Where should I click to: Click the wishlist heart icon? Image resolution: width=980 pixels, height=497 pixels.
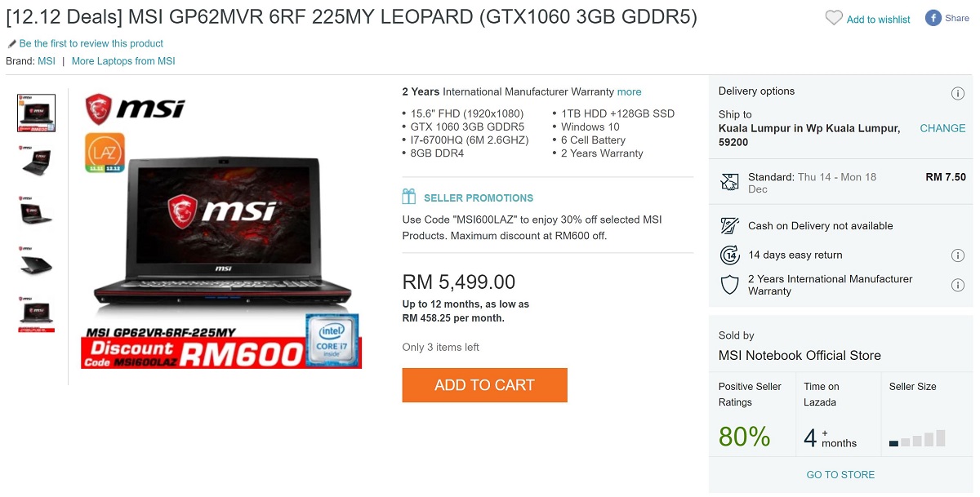[834, 18]
